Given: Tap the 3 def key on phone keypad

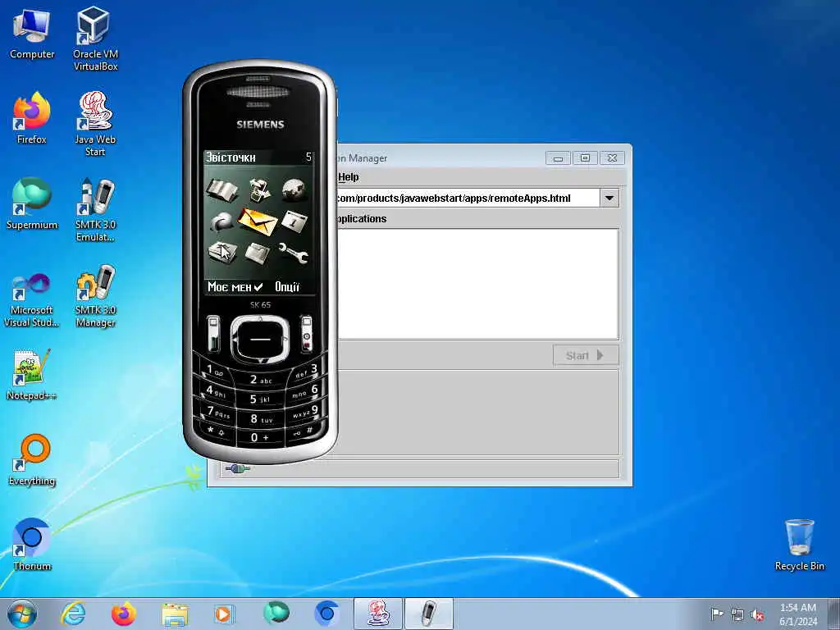Looking at the screenshot, I should coord(307,370).
